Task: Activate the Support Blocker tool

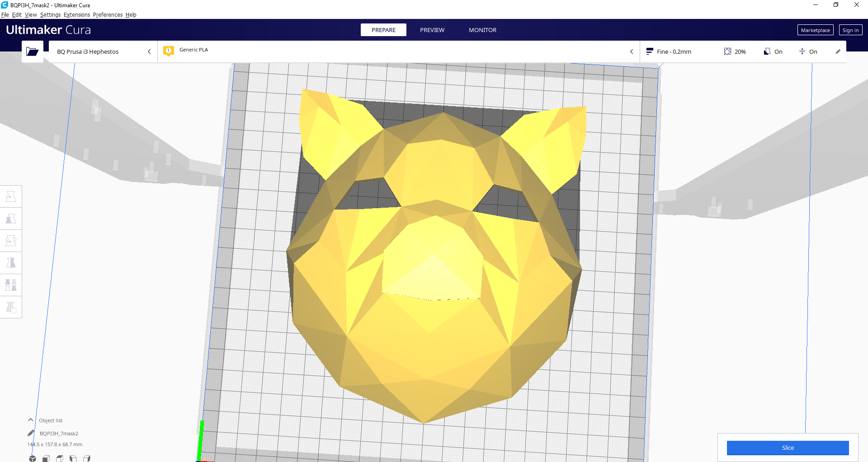Action: click(x=11, y=307)
